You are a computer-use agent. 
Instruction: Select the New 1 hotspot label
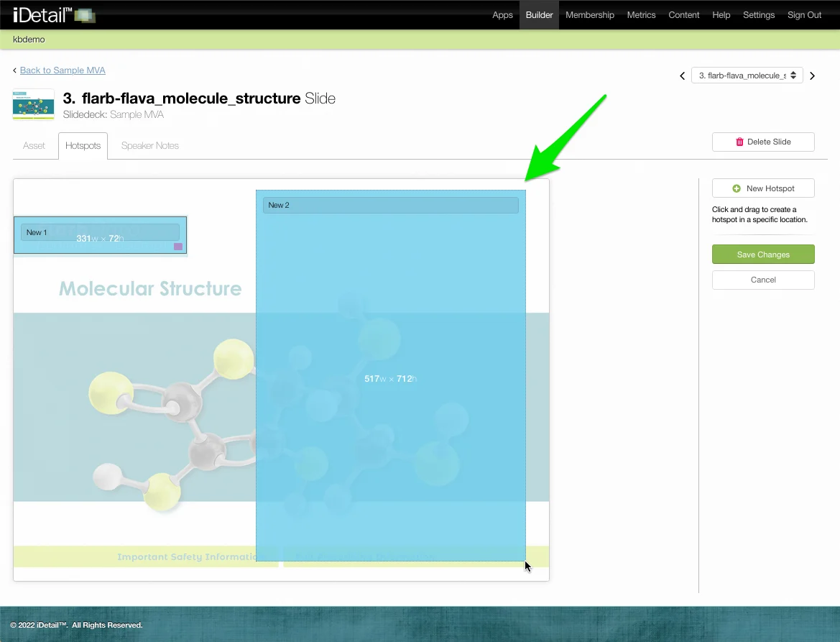pos(100,232)
